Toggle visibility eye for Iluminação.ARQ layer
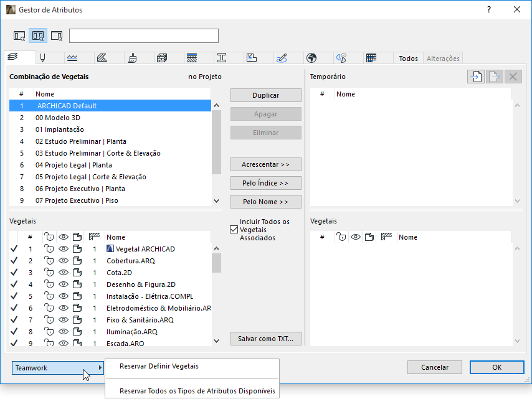Screen dimensions: 532x399 64,332
